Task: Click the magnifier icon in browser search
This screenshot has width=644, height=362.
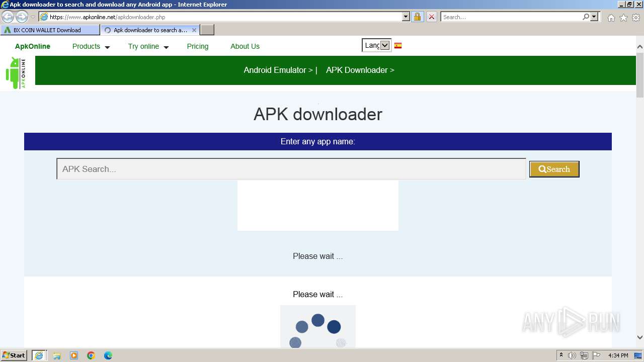Action: pyautogui.click(x=586, y=17)
